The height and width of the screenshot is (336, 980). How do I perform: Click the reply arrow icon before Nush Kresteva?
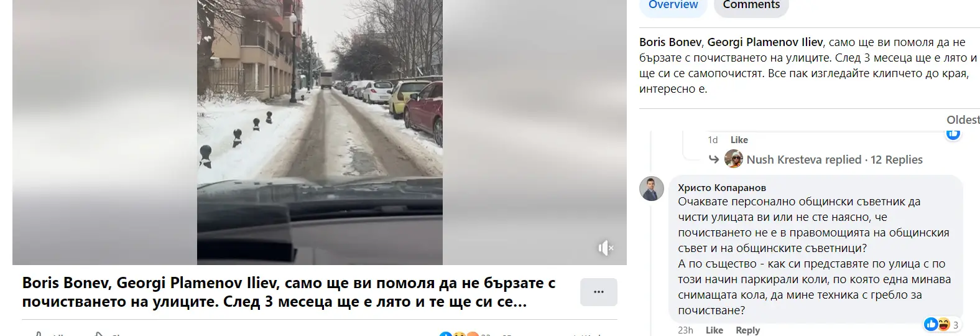(x=714, y=159)
